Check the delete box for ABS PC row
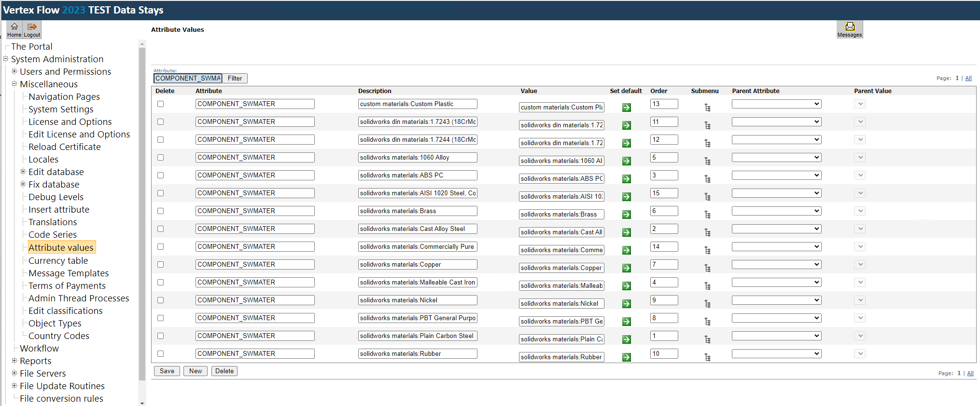The image size is (980, 406). point(160,176)
